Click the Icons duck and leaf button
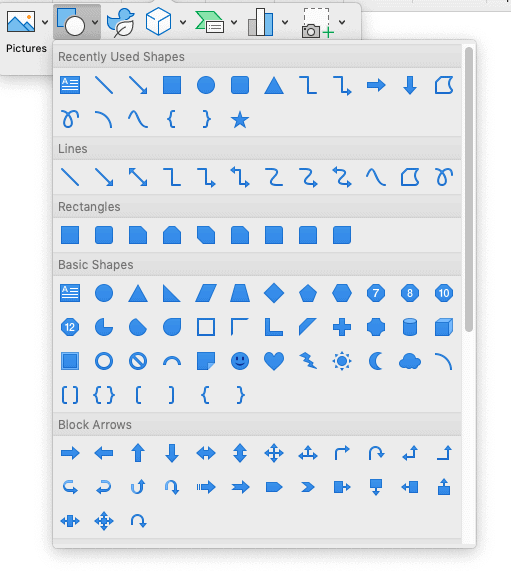 [121, 22]
